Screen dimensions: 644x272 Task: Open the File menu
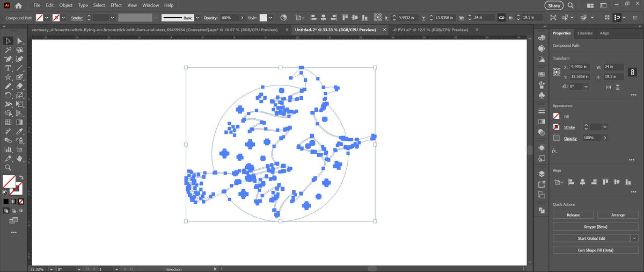[x=36, y=5]
